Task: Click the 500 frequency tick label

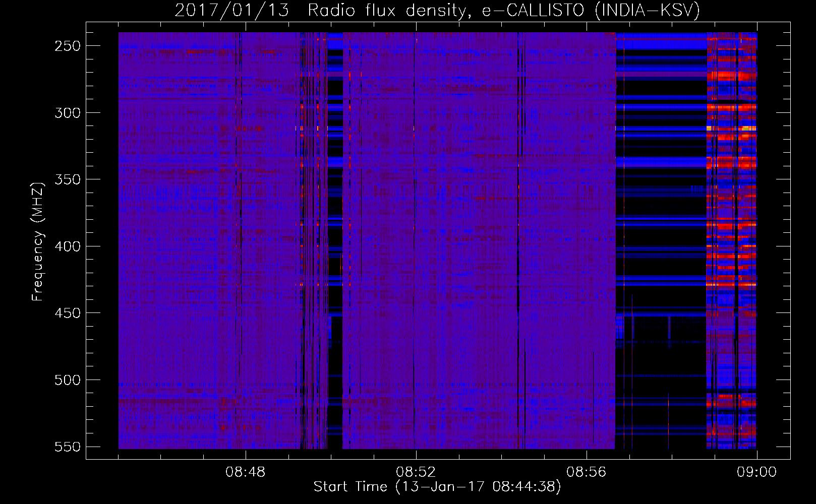Action: 68,380
